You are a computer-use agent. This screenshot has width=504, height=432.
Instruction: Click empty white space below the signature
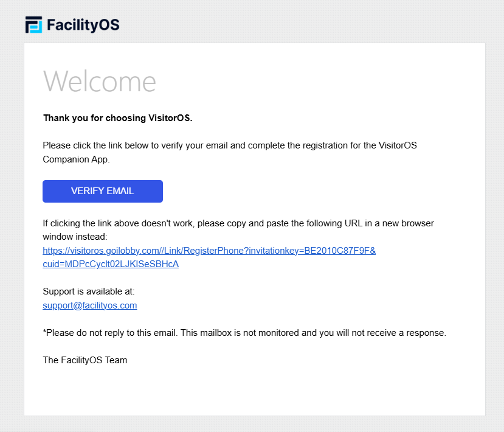coord(254,391)
